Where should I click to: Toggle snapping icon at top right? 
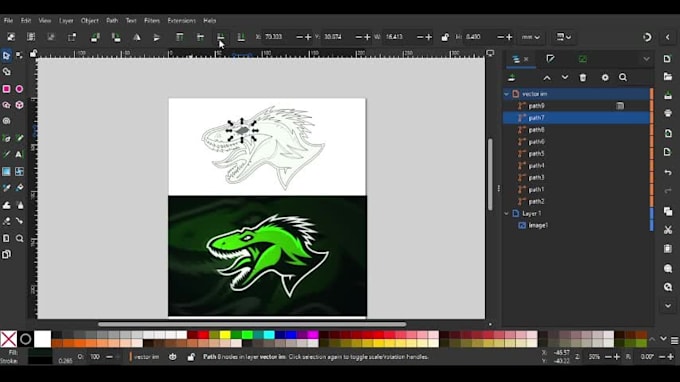point(647,37)
